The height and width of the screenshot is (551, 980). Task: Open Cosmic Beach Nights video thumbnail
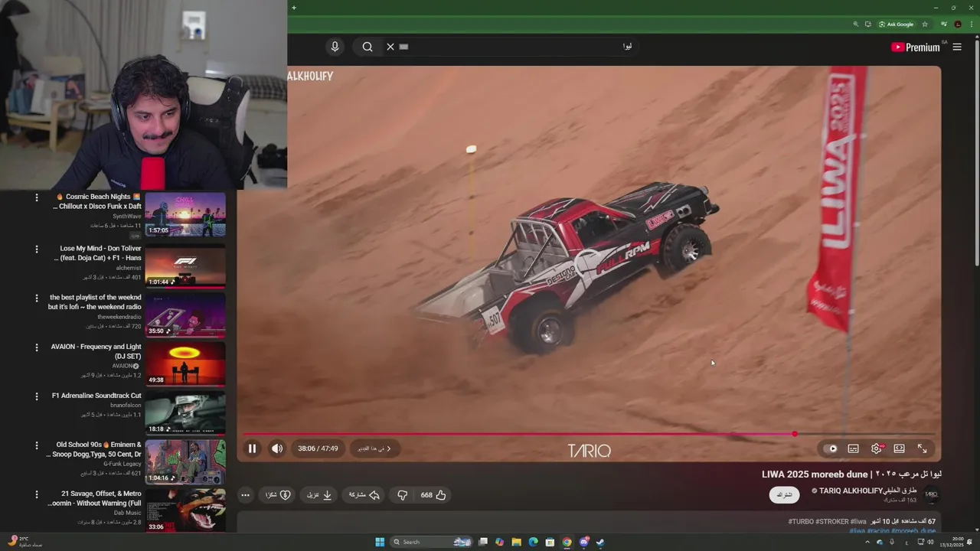point(185,214)
